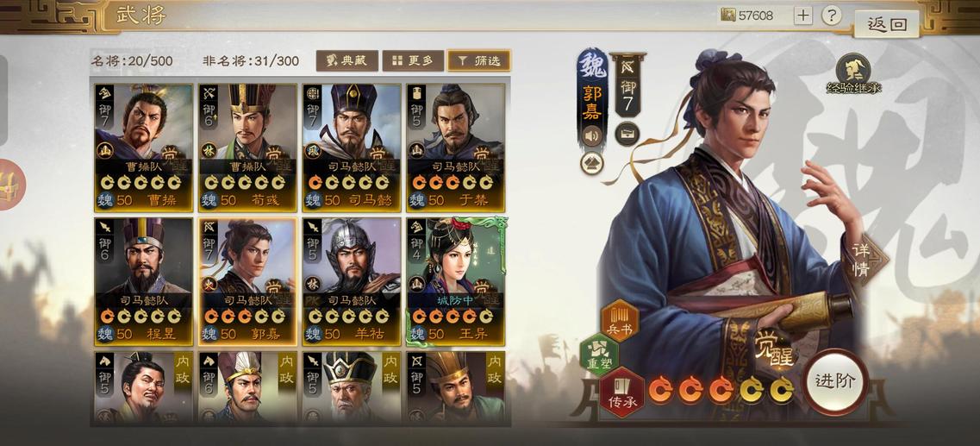Play Guo Jia's voice with the speaker icon
980x446 pixels.
[x=590, y=135]
